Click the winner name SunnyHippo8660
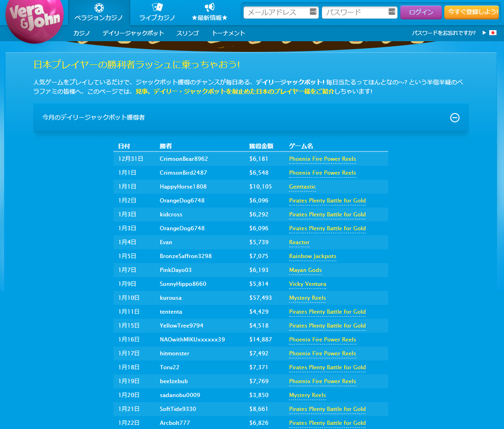The width and height of the screenshot is (504, 429). (183, 284)
